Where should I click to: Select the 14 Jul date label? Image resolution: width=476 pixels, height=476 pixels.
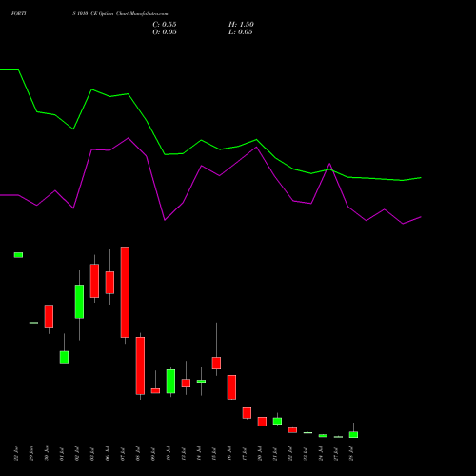(199, 454)
